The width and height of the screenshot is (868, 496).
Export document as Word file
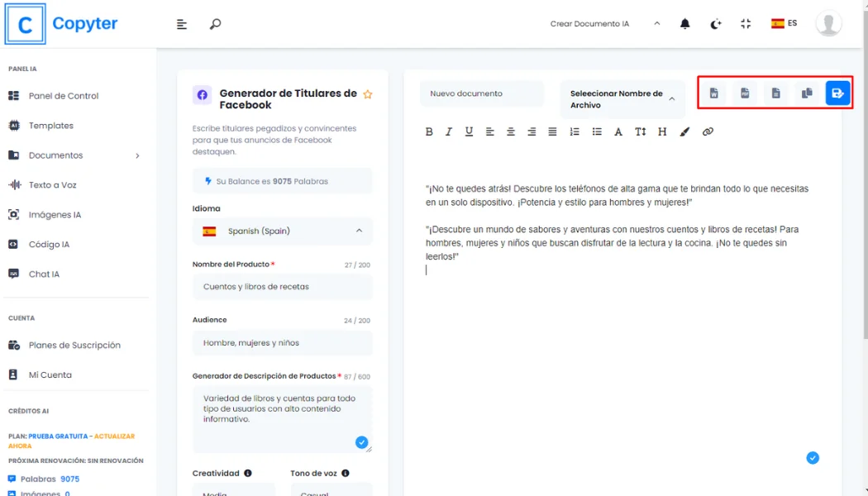(x=713, y=93)
